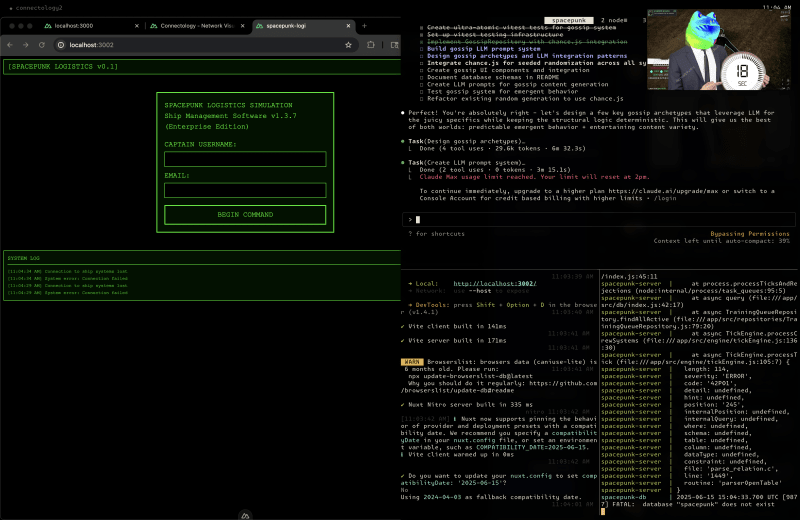Image resolution: width=800 pixels, height=520 pixels.
Task: Select the spacepunk-logi browser tab
Action: point(303,26)
